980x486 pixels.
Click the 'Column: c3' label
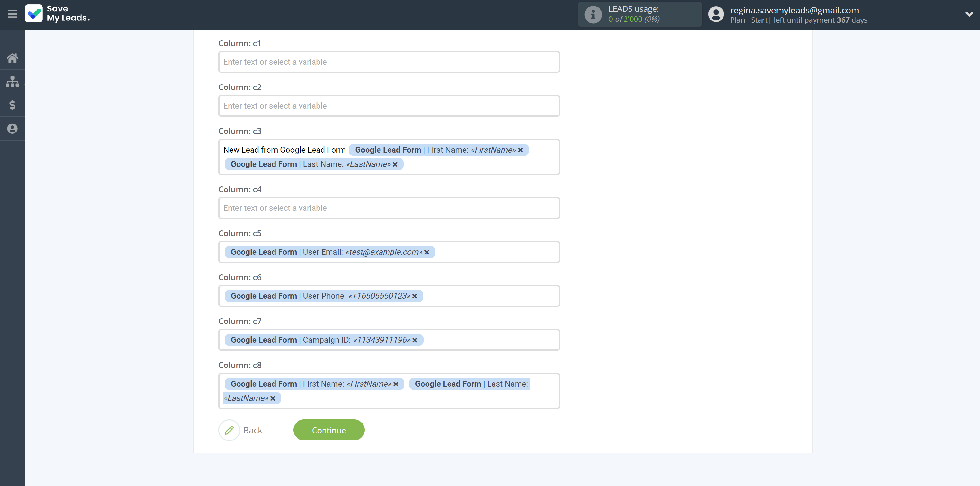coord(240,131)
